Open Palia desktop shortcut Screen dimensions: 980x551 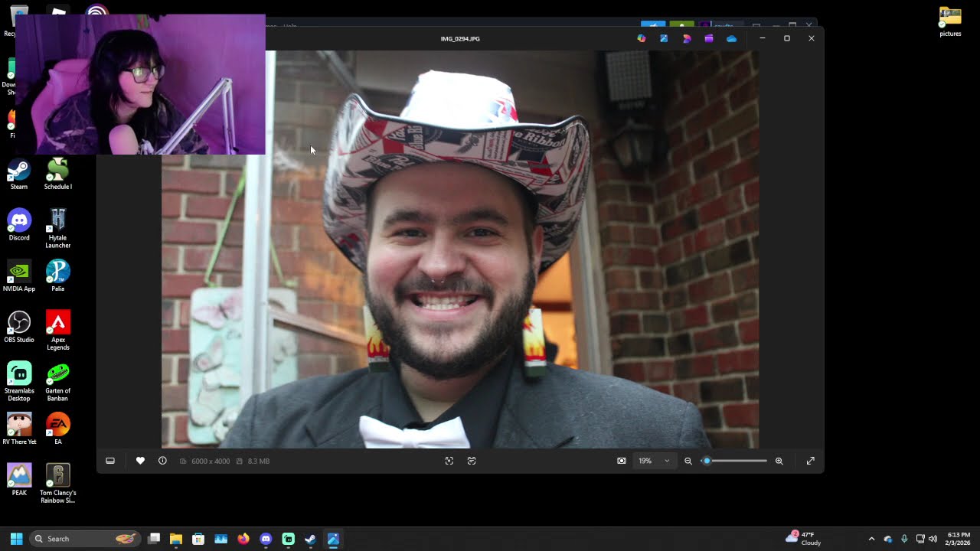pyautogui.click(x=58, y=276)
